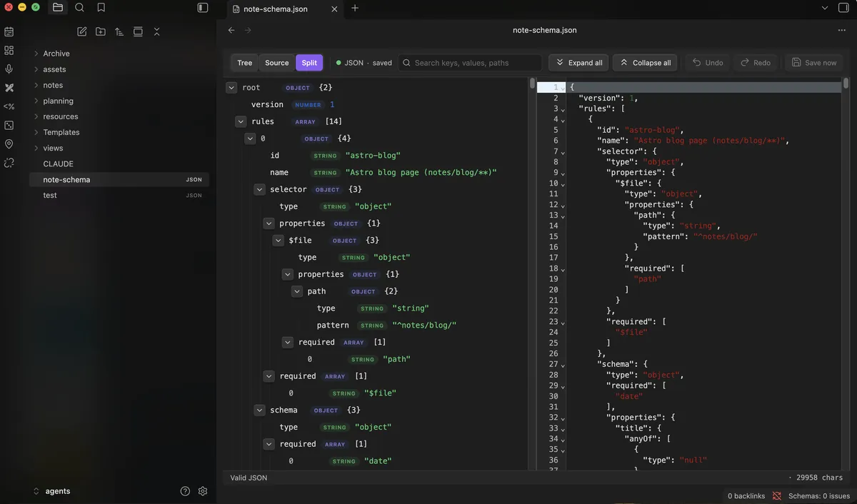Open the tab list dropdown chevron

click(824, 8)
